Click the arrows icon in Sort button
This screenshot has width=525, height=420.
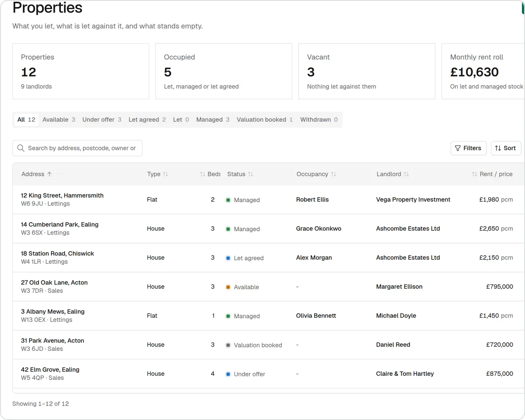coord(498,148)
